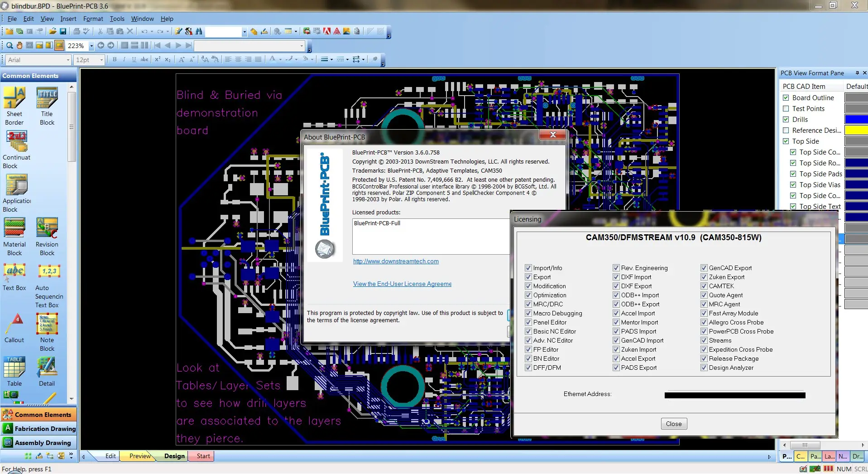
Task: Insert a Revision Block element
Action: pos(47,237)
